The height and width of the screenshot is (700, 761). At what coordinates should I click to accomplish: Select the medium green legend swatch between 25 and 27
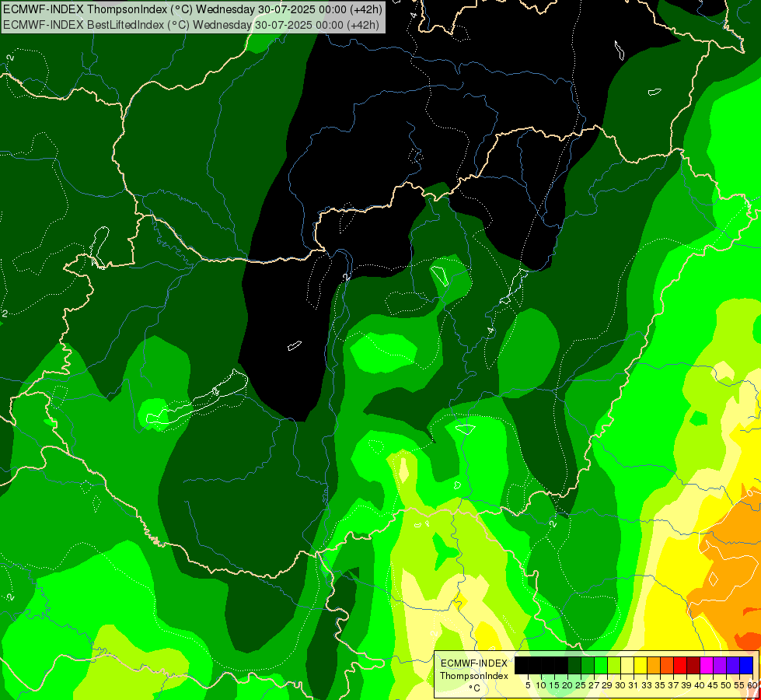[x=587, y=665]
